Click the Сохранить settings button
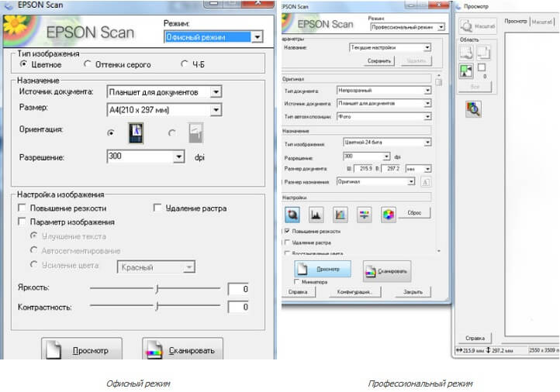 (x=379, y=61)
